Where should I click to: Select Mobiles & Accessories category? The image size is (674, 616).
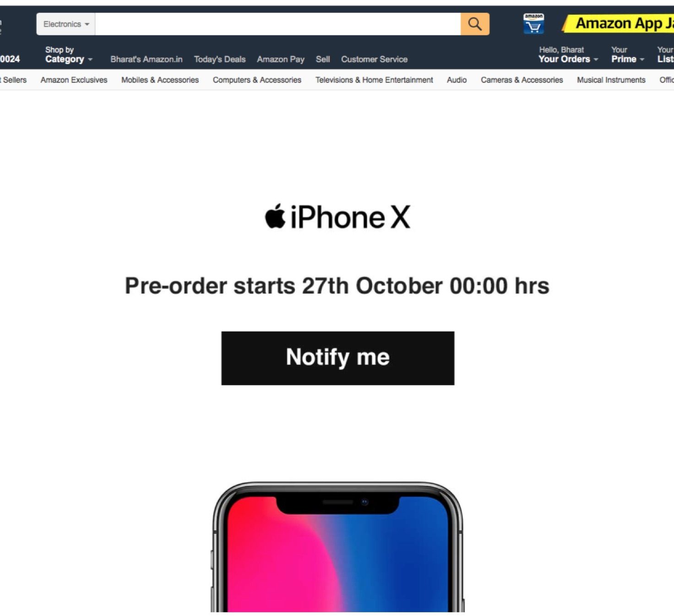coord(160,80)
